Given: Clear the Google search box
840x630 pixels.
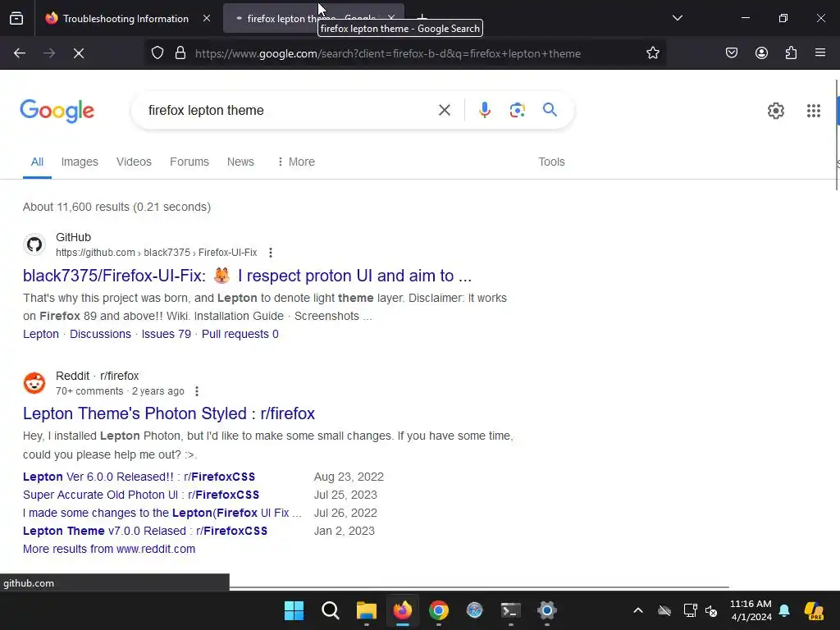Looking at the screenshot, I should coord(444,111).
